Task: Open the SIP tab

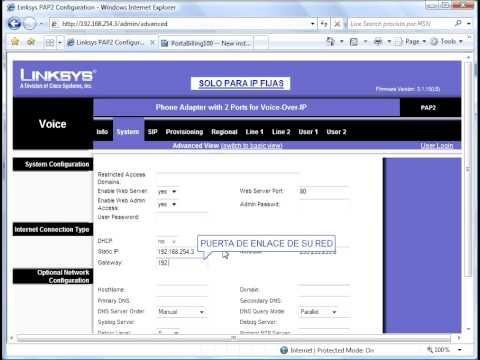Action: tap(152, 132)
